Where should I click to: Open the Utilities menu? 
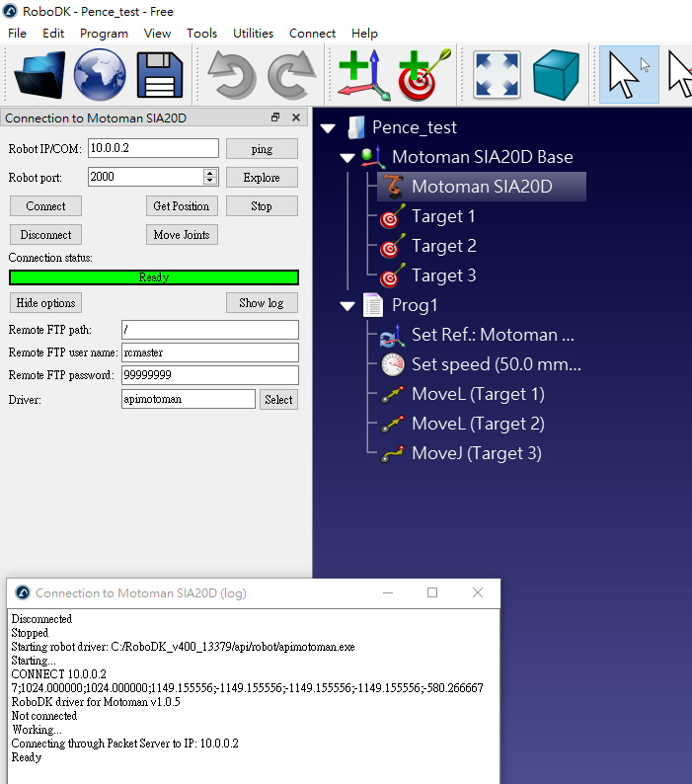click(253, 33)
